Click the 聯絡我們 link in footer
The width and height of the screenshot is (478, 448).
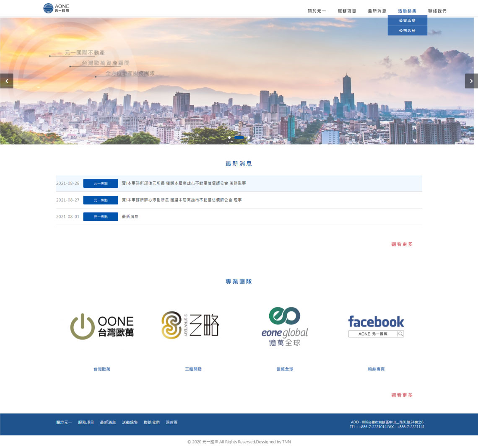[x=152, y=422]
